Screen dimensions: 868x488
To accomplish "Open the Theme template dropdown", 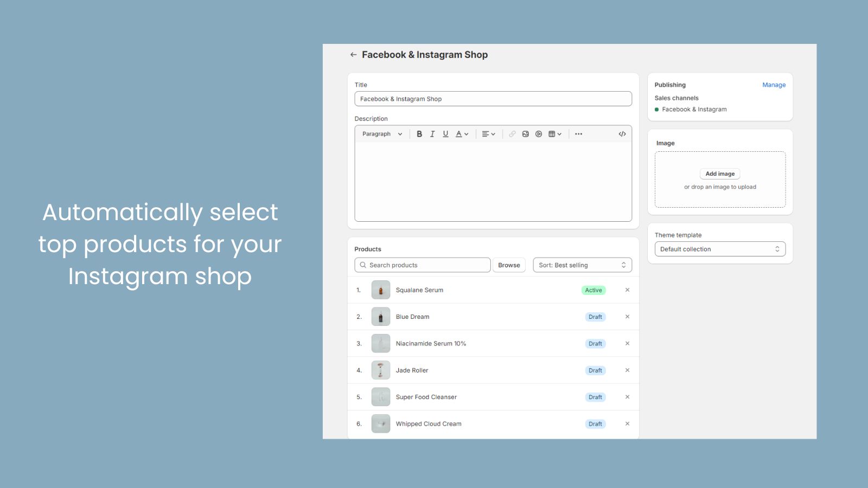I will [720, 249].
